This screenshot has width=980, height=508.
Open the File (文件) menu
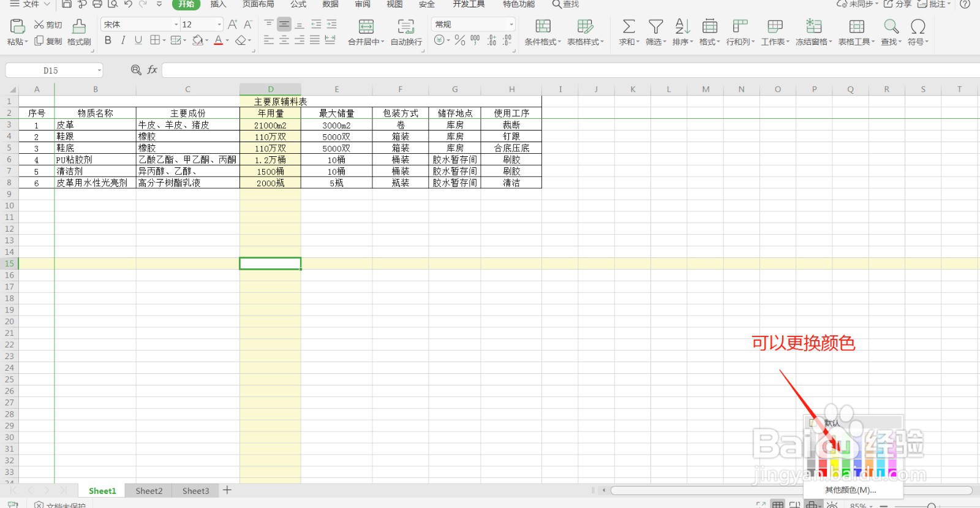click(x=29, y=4)
